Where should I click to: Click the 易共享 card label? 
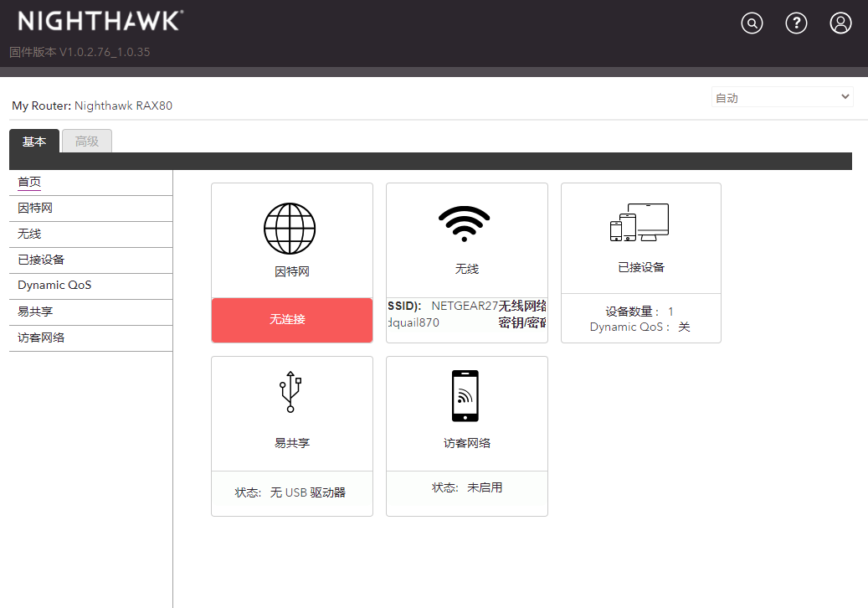coord(292,443)
